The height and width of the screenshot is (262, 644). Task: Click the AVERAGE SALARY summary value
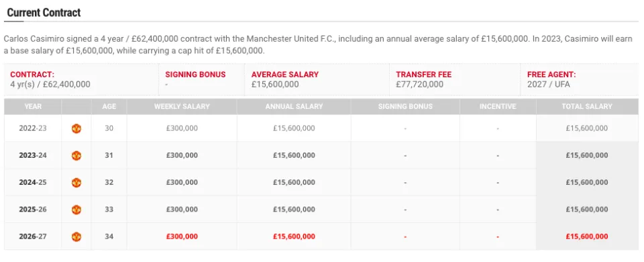point(275,85)
